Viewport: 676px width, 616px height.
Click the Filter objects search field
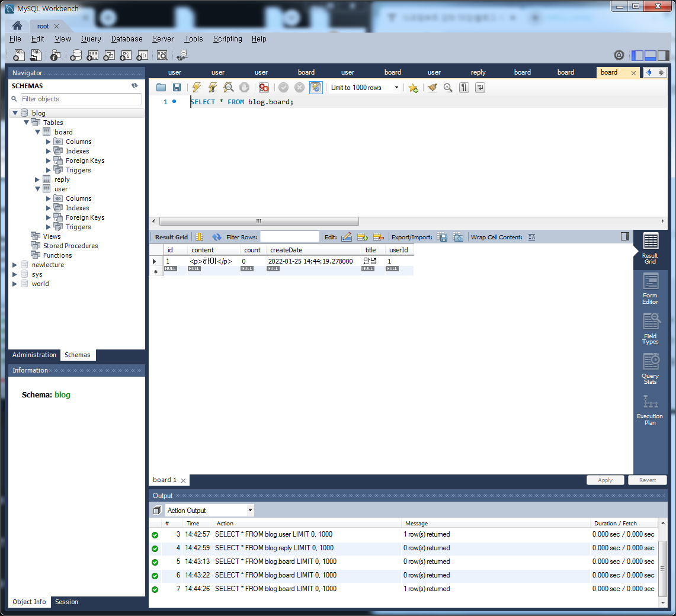[x=81, y=99]
